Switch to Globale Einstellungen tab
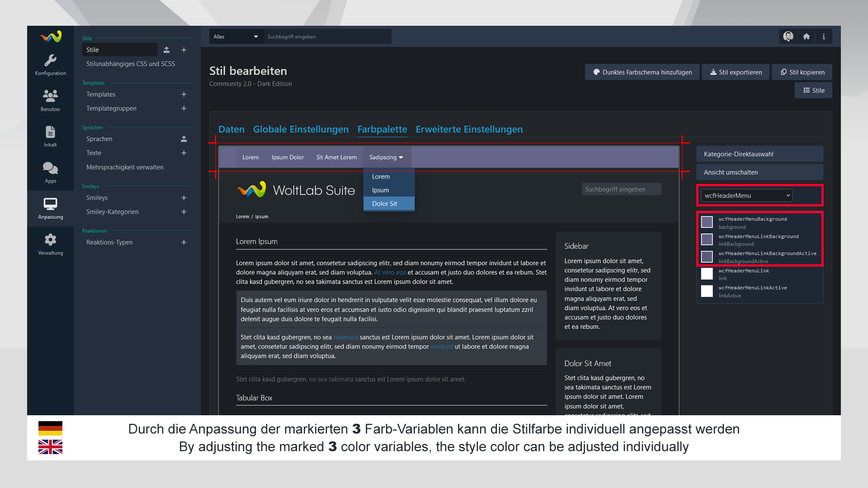Viewport: 868px width, 488px height. point(301,129)
